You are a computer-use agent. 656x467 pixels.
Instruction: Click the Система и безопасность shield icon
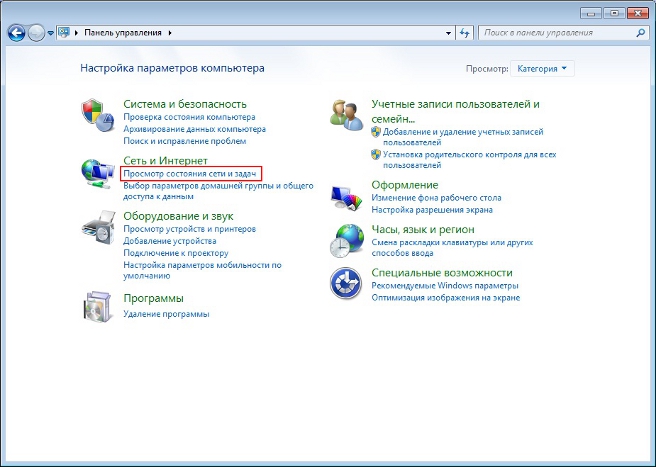click(98, 115)
